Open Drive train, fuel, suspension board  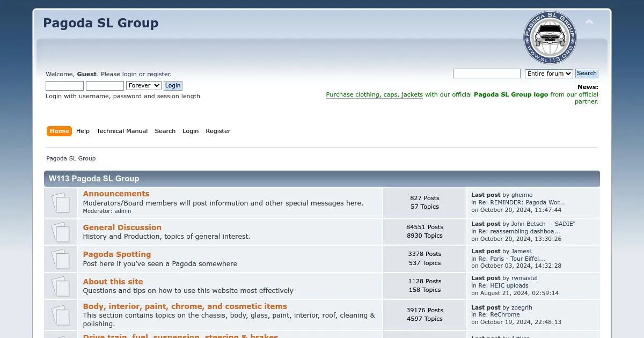tap(180, 336)
